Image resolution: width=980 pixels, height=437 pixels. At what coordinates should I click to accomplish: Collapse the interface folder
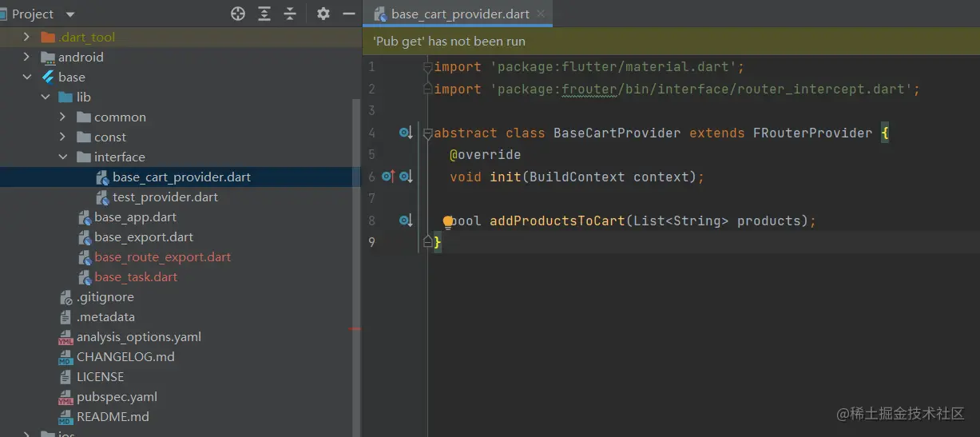click(63, 157)
